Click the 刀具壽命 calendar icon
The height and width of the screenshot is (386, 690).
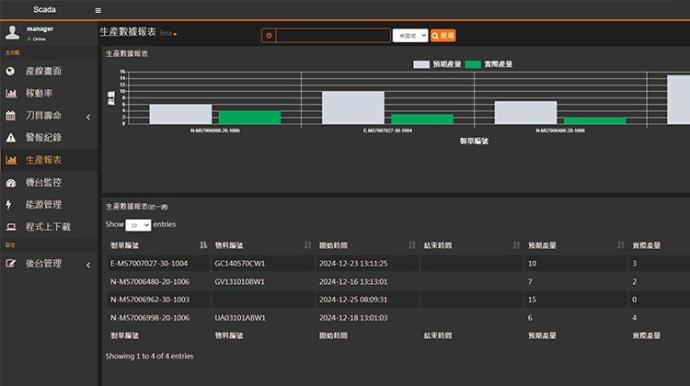(11, 115)
